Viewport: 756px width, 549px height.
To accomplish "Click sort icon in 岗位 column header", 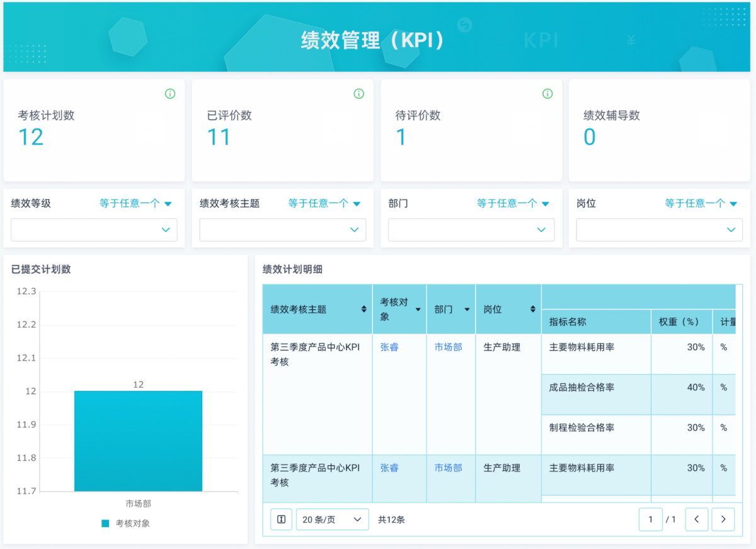I will click(x=533, y=309).
